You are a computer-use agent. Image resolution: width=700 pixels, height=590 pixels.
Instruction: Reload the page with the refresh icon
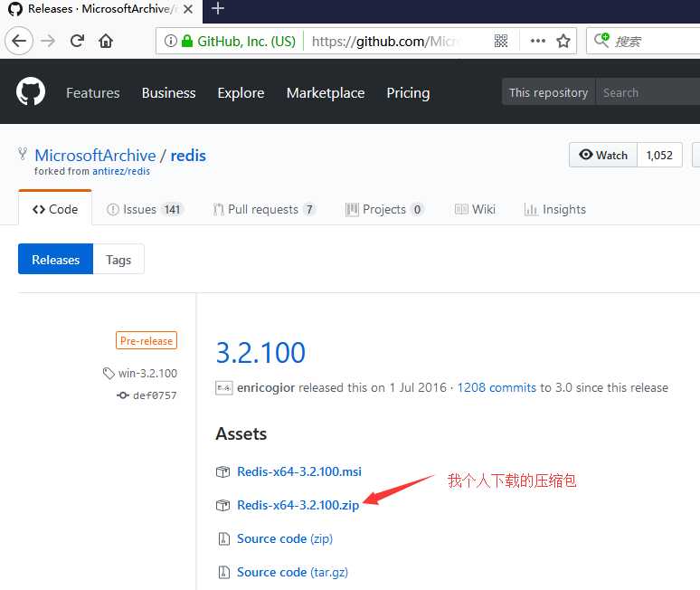tap(77, 41)
